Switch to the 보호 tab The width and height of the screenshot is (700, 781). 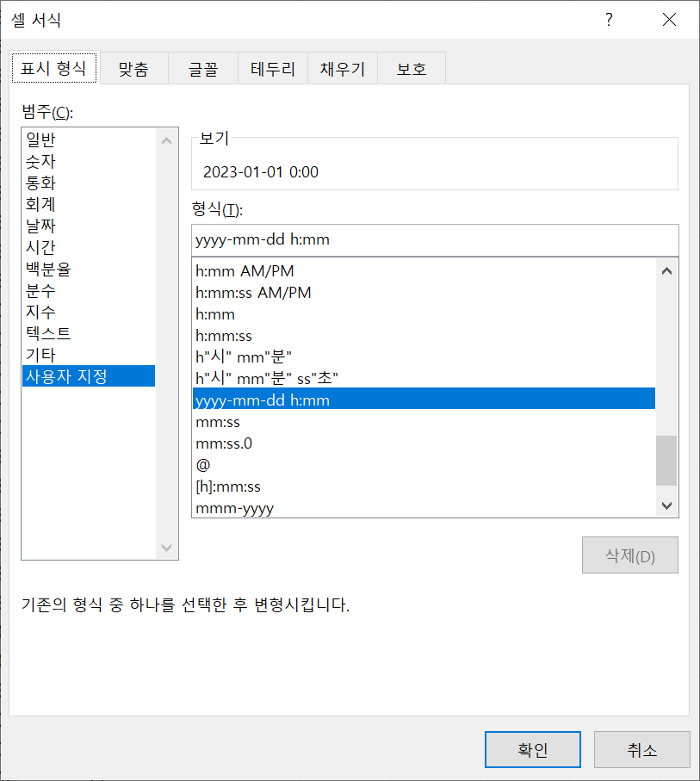412,69
